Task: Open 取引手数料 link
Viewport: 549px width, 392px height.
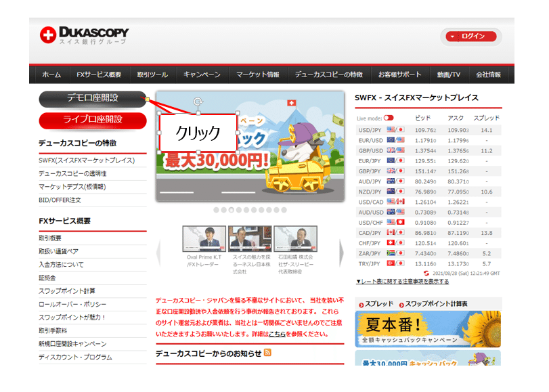Action: pos(53,330)
